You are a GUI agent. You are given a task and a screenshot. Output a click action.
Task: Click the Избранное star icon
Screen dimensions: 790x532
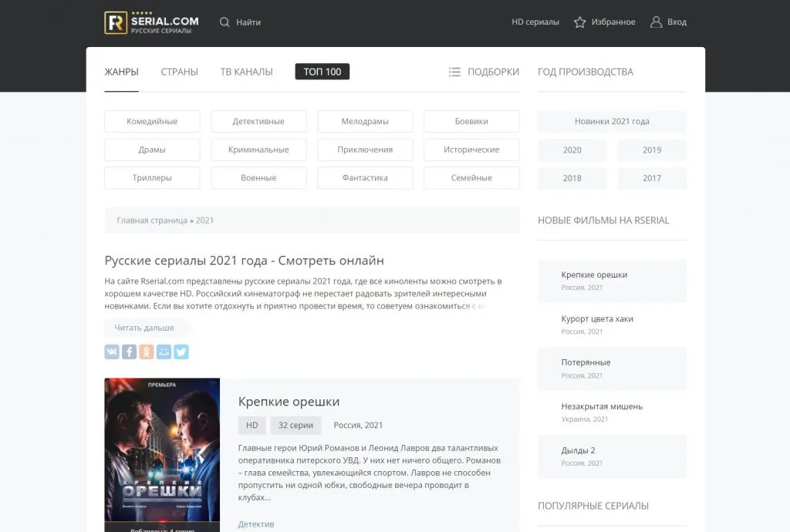click(580, 22)
